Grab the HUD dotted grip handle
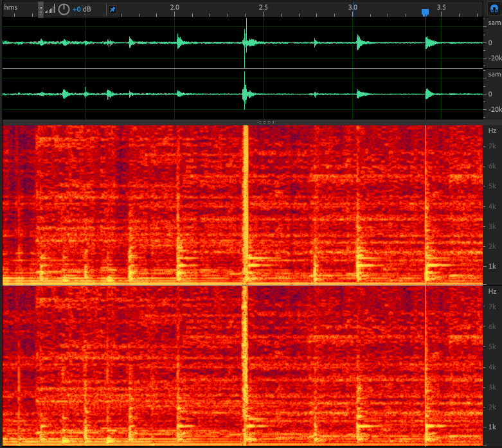Viewport: 502px width, 448px height. point(41,9)
